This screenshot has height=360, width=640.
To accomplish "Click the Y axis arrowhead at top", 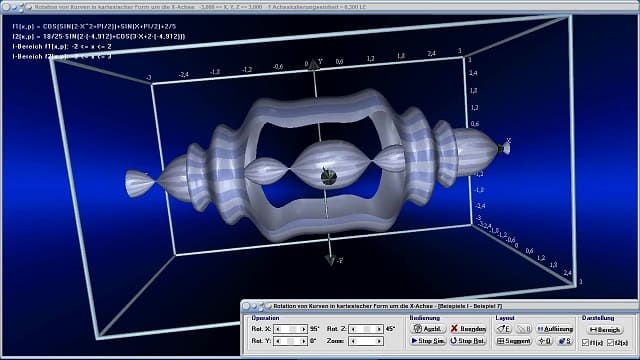I will pos(313,64).
